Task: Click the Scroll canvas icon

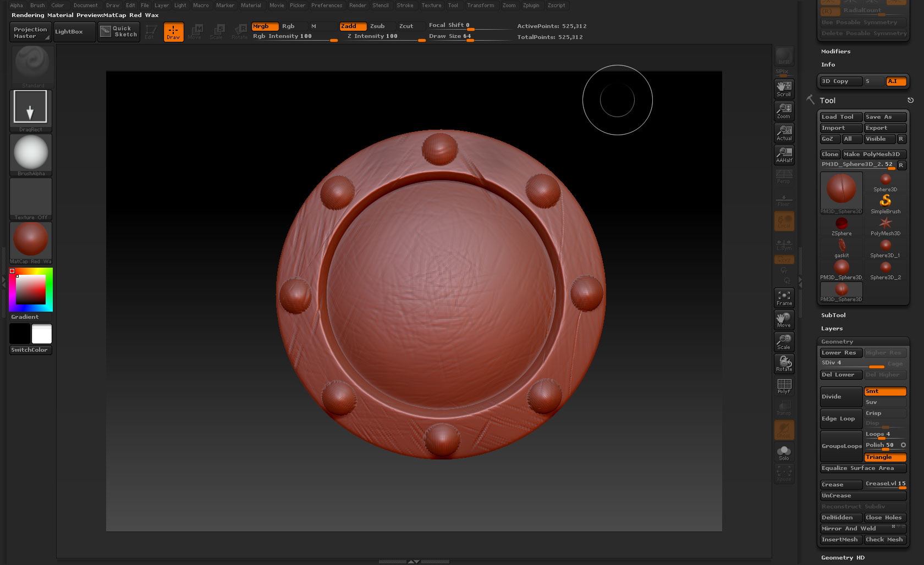Action: (x=784, y=88)
